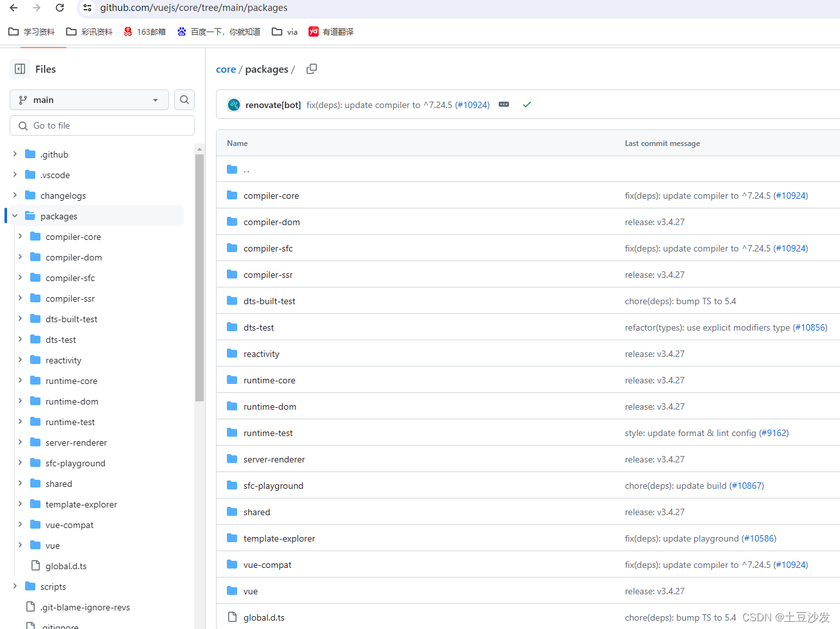Viewport: 840px width, 629px height.
Task: Click folder icon of sfc-playground in table
Action: (232, 486)
